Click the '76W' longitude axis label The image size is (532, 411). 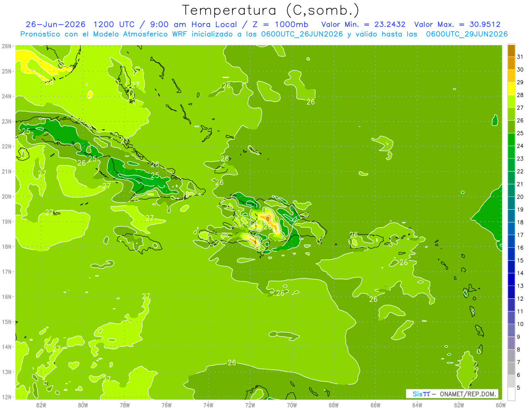pyautogui.click(x=167, y=405)
